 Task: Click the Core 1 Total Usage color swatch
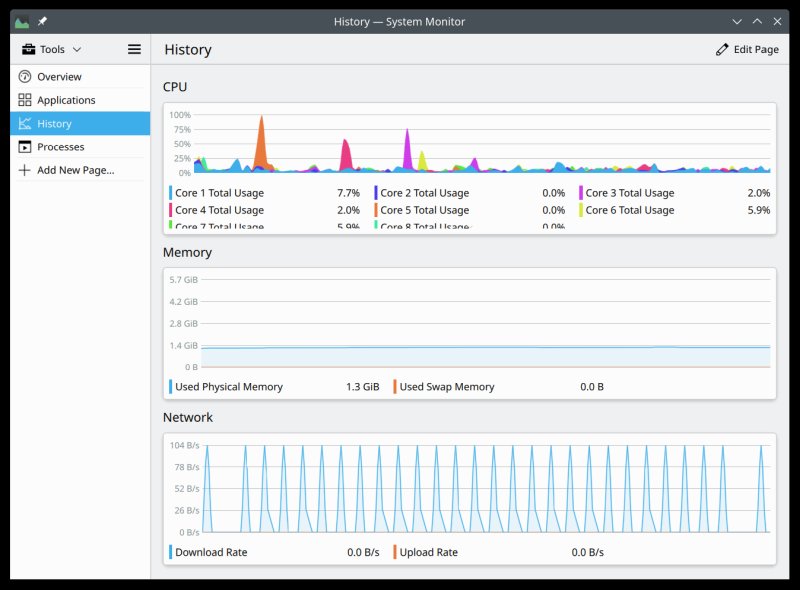[171, 193]
